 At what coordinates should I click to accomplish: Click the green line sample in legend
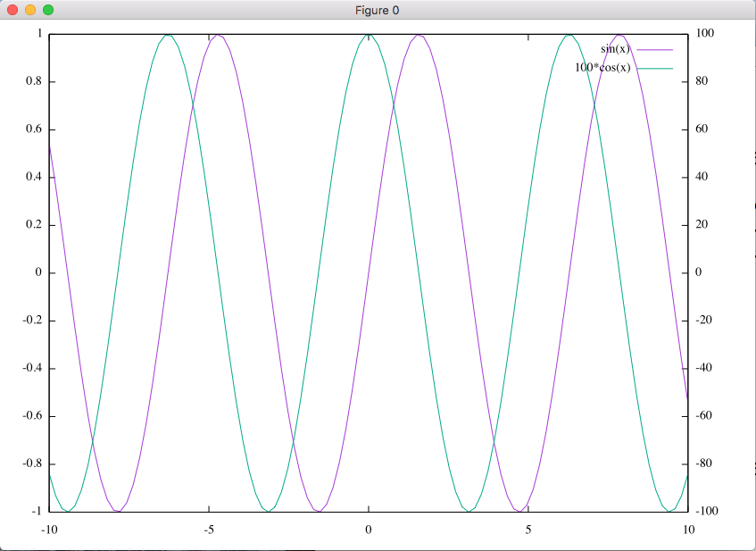(653, 69)
